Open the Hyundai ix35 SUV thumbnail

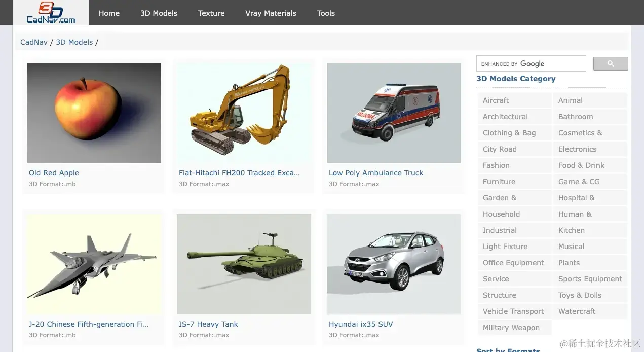coord(394,264)
